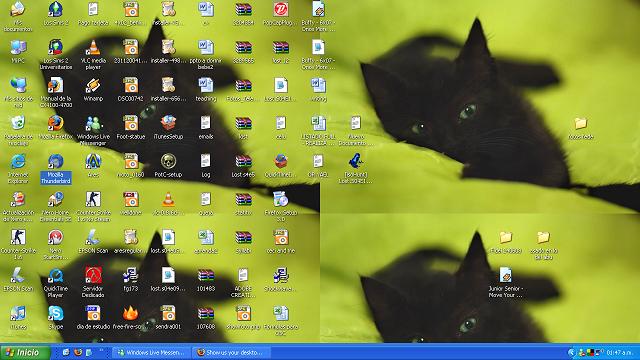Open the Inicio start menu
The height and width of the screenshot is (360, 640).
pyautogui.click(x=24, y=352)
